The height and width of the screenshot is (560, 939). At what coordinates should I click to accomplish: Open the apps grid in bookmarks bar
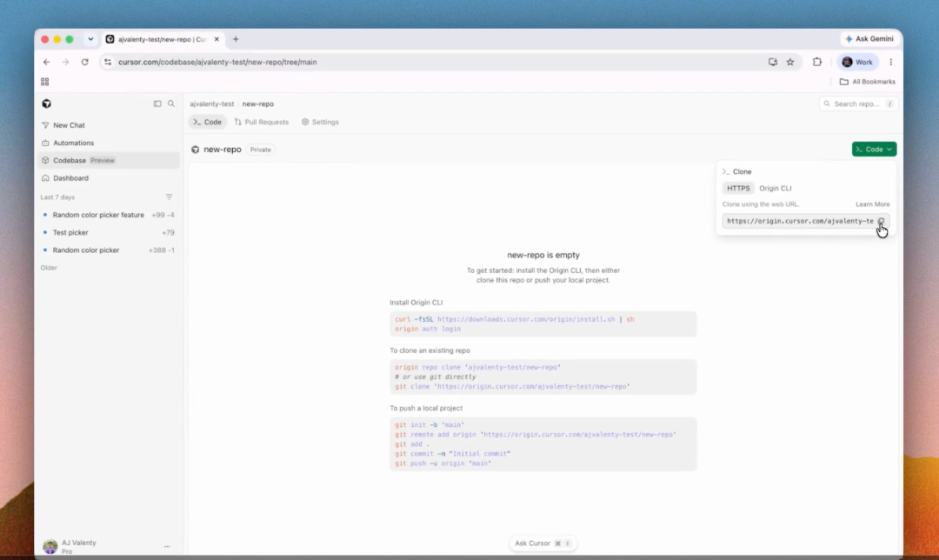point(45,82)
